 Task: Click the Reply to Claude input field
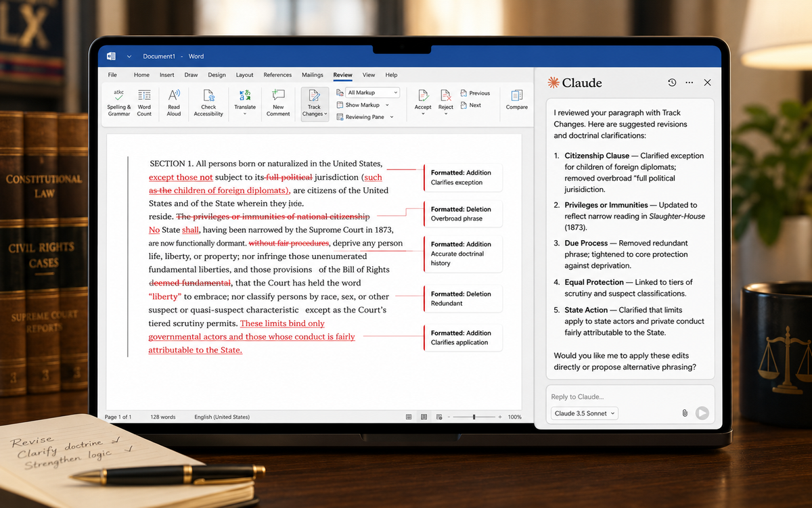coord(629,396)
